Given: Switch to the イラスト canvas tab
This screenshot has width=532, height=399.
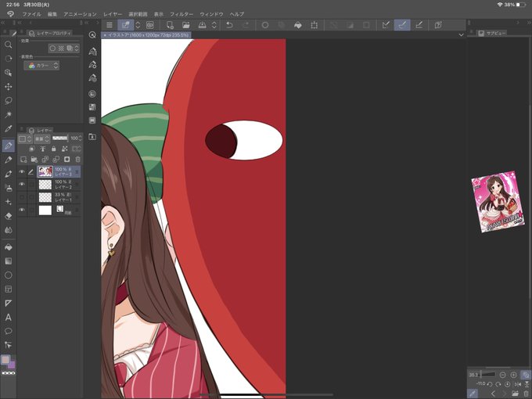Looking at the screenshot, I should [x=146, y=35].
